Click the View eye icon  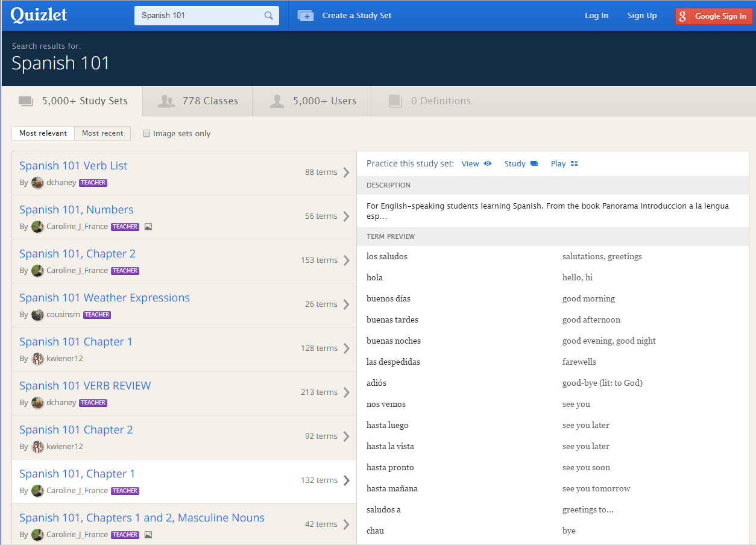coord(488,163)
